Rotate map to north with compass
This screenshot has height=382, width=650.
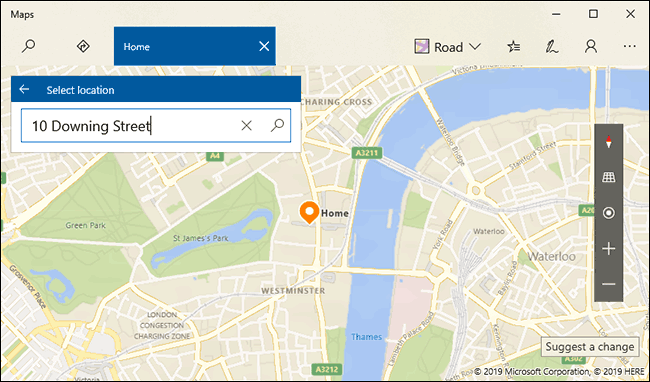pos(608,142)
